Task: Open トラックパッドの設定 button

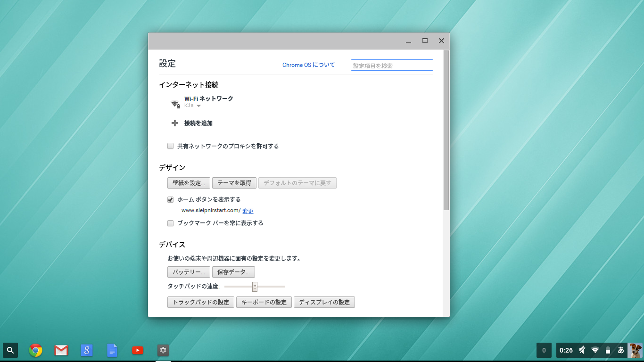Action: coord(201,302)
